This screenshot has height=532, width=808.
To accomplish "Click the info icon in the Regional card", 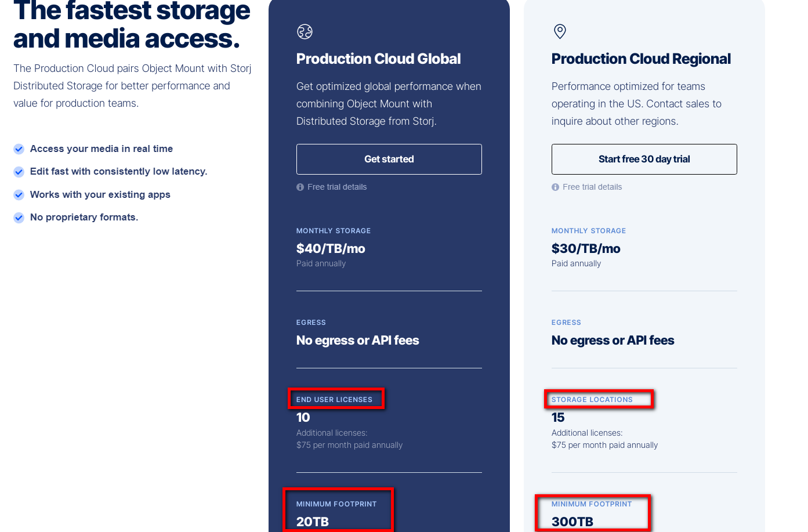I will click(x=555, y=187).
